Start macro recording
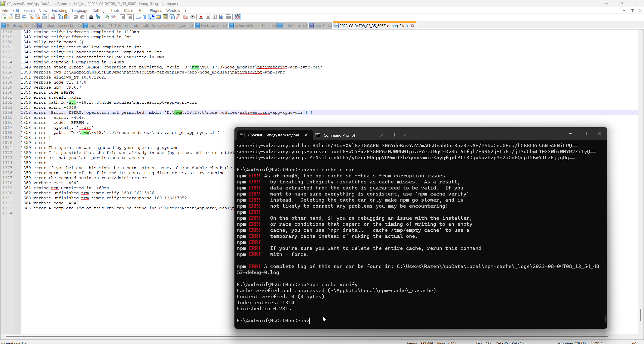The height and width of the screenshot is (344, 644). (x=201, y=17)
